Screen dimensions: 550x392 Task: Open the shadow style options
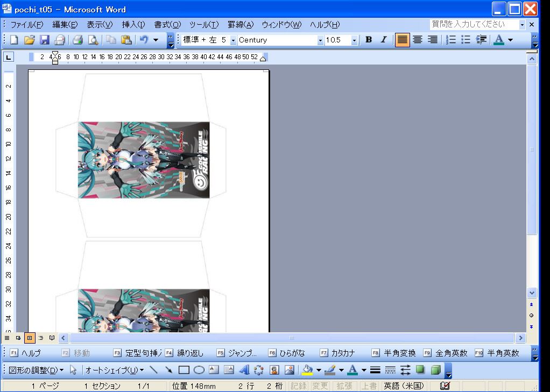(x=420, y=370)
